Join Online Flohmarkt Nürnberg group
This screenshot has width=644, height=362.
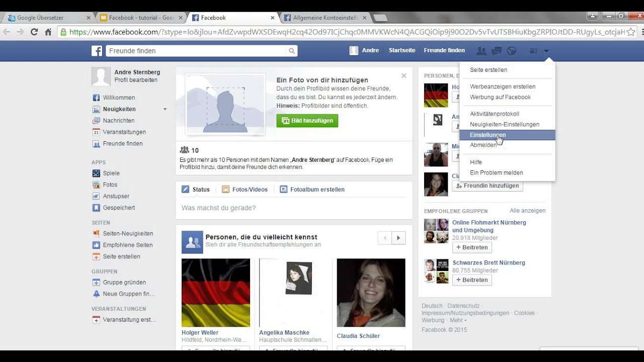(472, 247)
